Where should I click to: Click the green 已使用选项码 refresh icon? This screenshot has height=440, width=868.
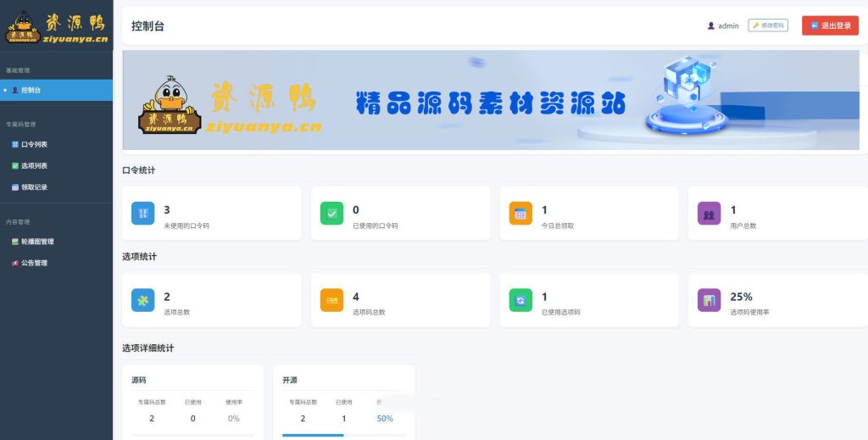pos(520,300)
